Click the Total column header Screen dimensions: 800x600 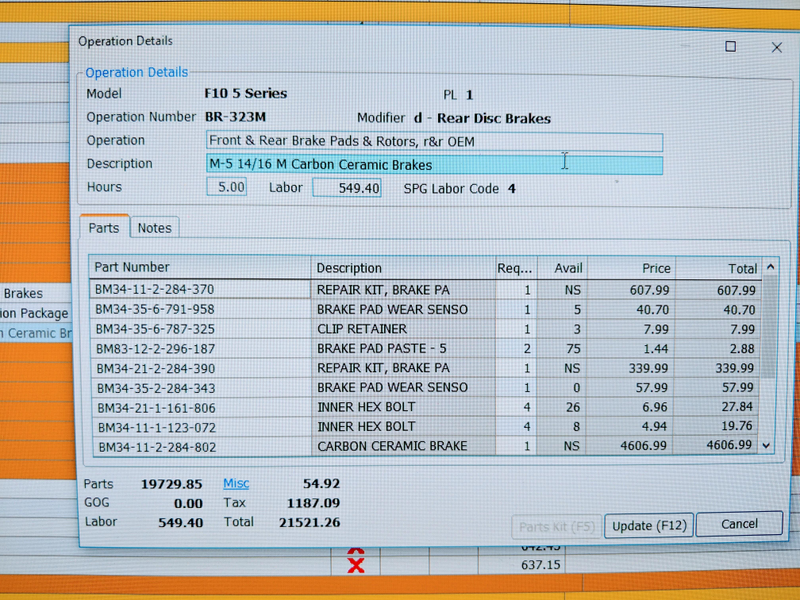pyautogui.click(x=718, y=268)
